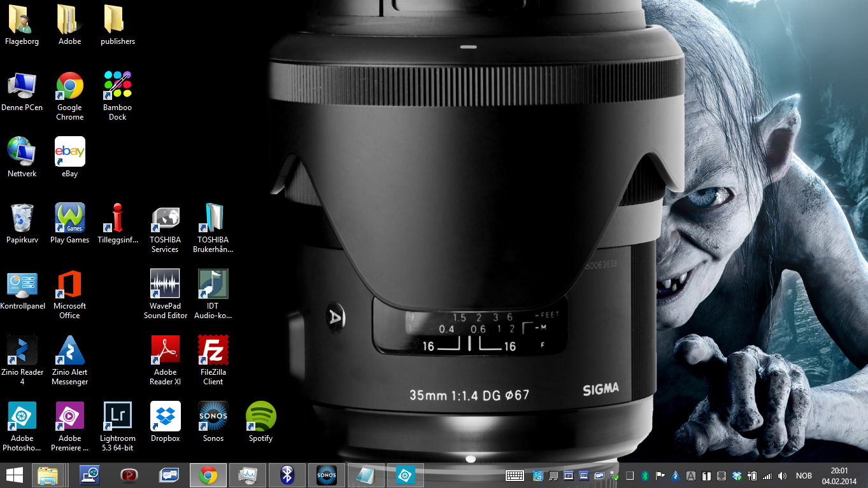Open the Spotify desktop shortcut
Viewport: 868px width, 488px height.
coord(260,422)
